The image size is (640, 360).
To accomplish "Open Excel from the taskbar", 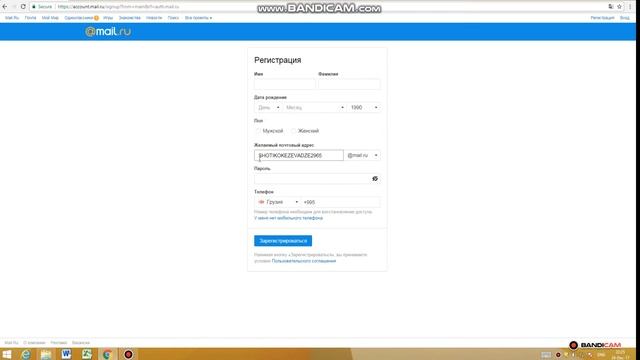I will [87, 354].
